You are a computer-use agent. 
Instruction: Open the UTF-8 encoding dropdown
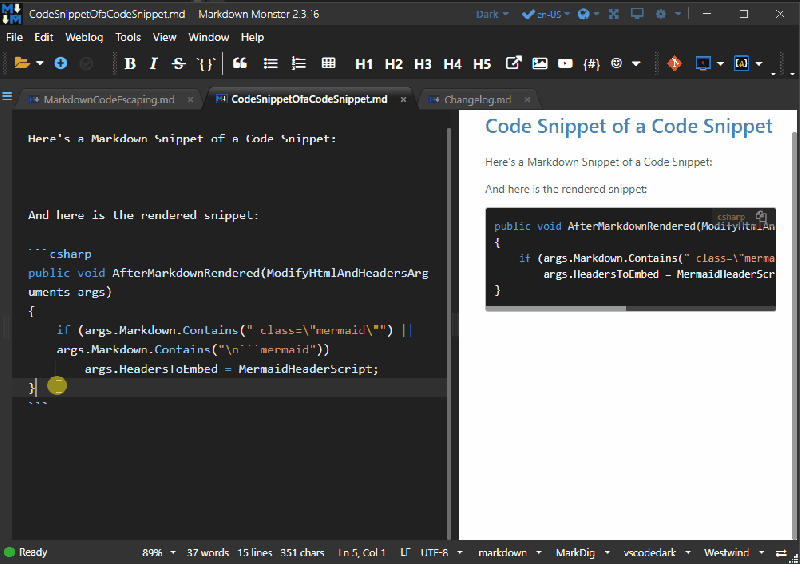(x=442, y=553)
